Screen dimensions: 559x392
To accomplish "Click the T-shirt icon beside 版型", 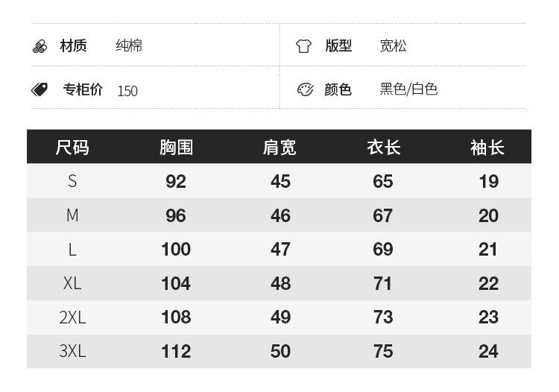I will [x=303, y=46].
